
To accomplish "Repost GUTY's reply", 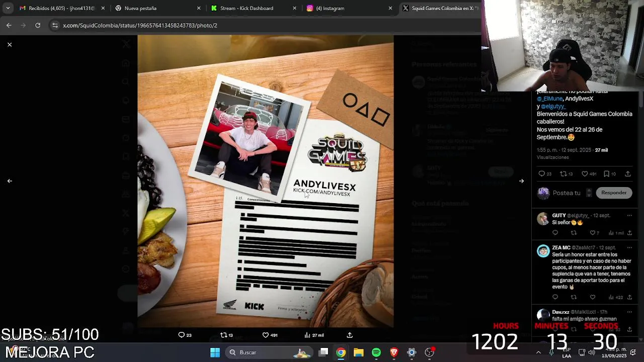I will click(x=574, y=233).
